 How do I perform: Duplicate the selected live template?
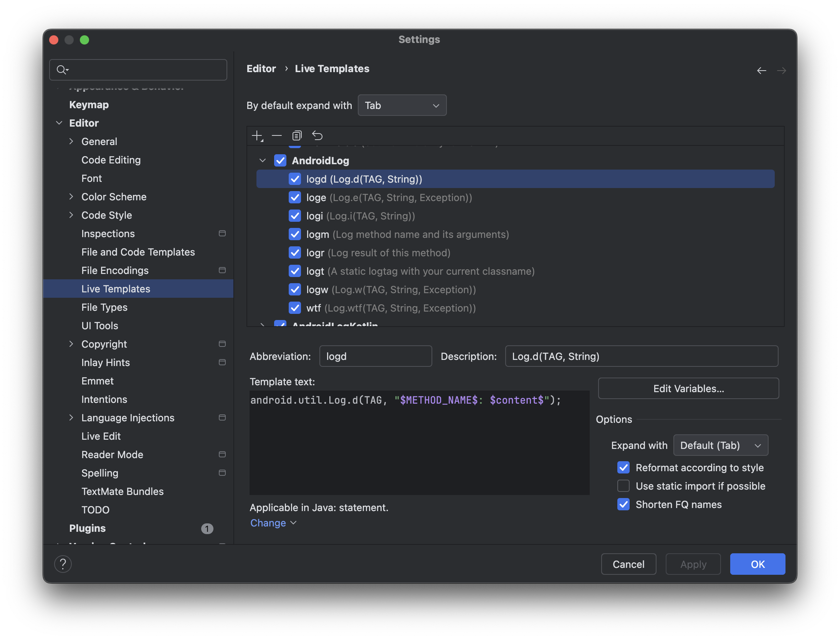(296, 135)
